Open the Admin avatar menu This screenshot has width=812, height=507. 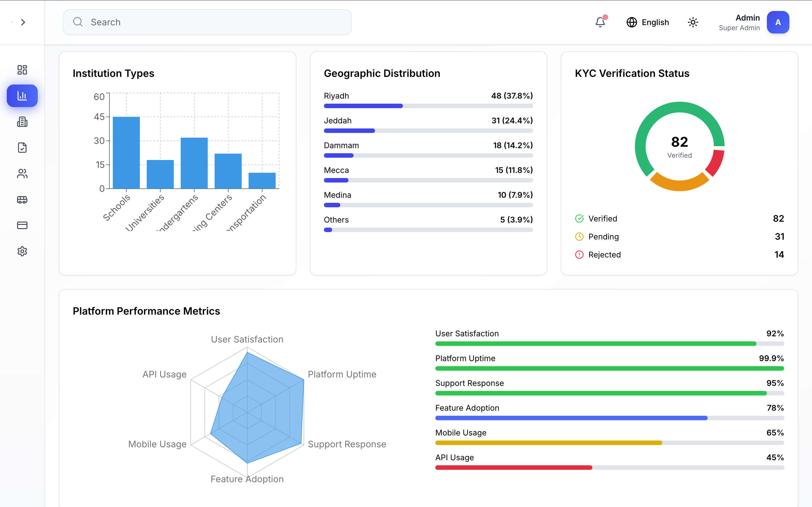click(x=778, y=22)
